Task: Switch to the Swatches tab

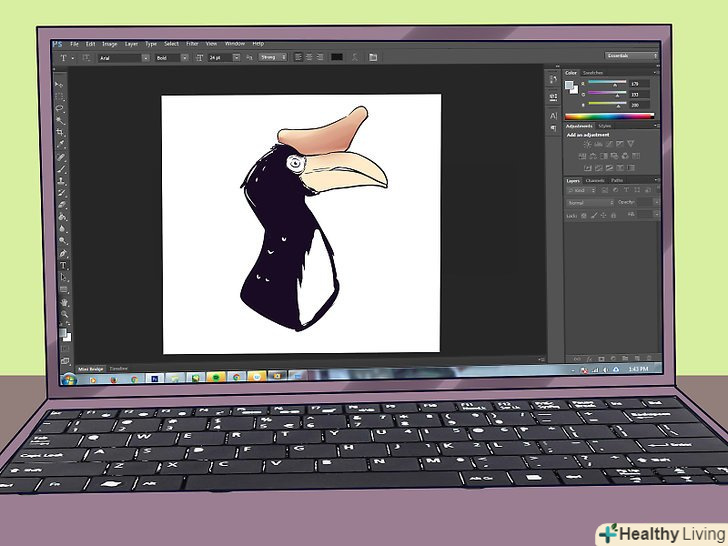Action: pyautogui.click(x=591, y=73)
